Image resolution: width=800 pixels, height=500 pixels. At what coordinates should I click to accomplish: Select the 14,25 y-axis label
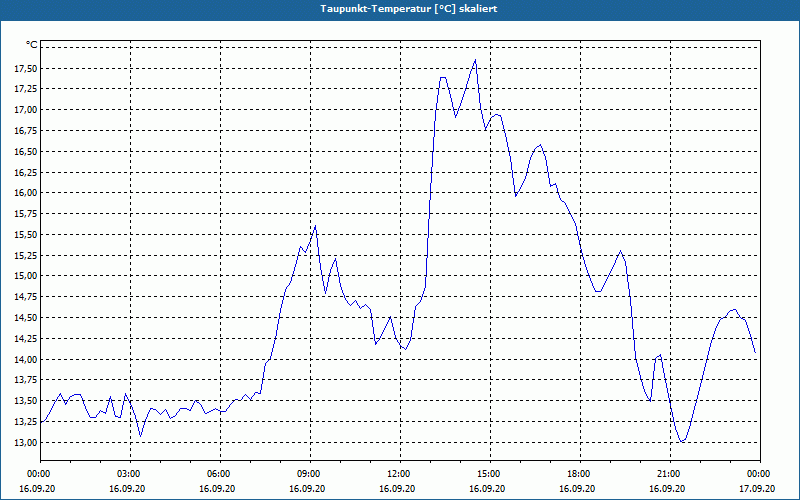point(27,338)
